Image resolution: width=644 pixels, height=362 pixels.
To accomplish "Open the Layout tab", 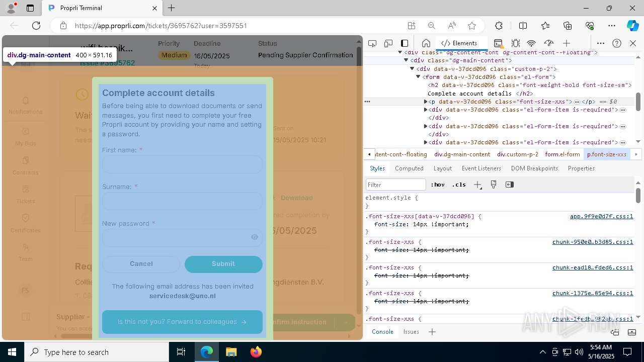I will click(x=443, y=168).
